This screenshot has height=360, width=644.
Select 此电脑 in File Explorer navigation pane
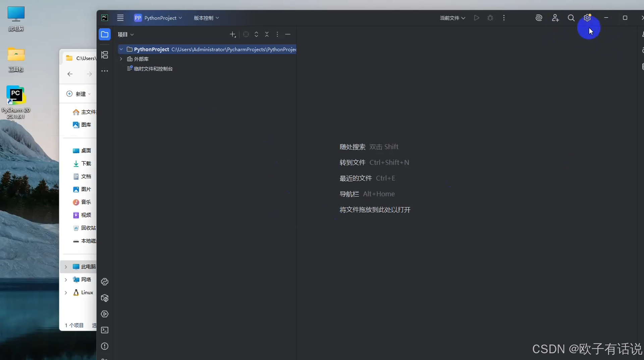pos(85,267)
